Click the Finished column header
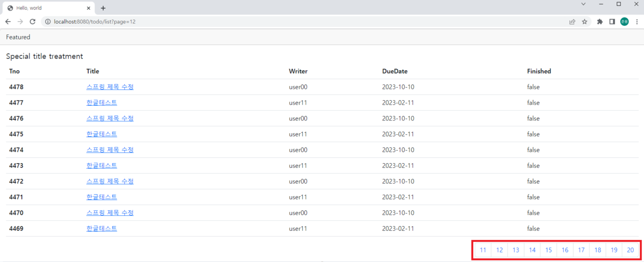Screen dimensions: 644x262 539,71
